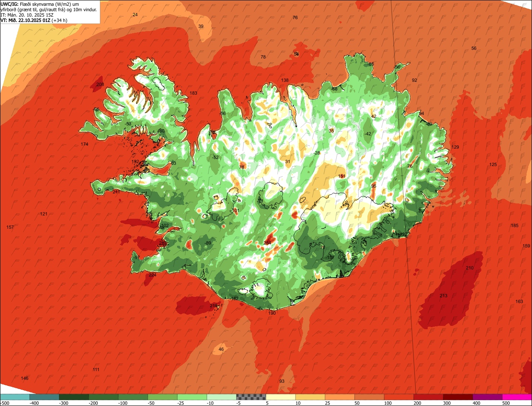The width and height of the screenshot is (532, 406).
Task: Pick the orange 50 to 100 legend swatch
Action: click(x=369, y=397)
